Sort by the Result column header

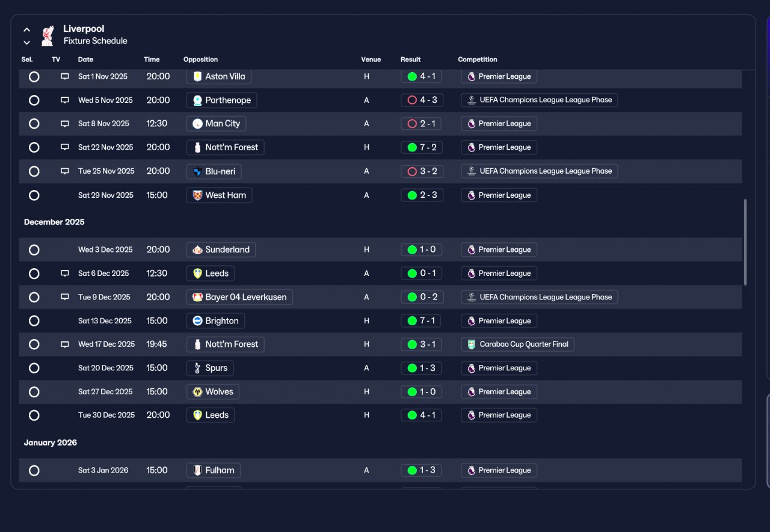click(411, 60)
